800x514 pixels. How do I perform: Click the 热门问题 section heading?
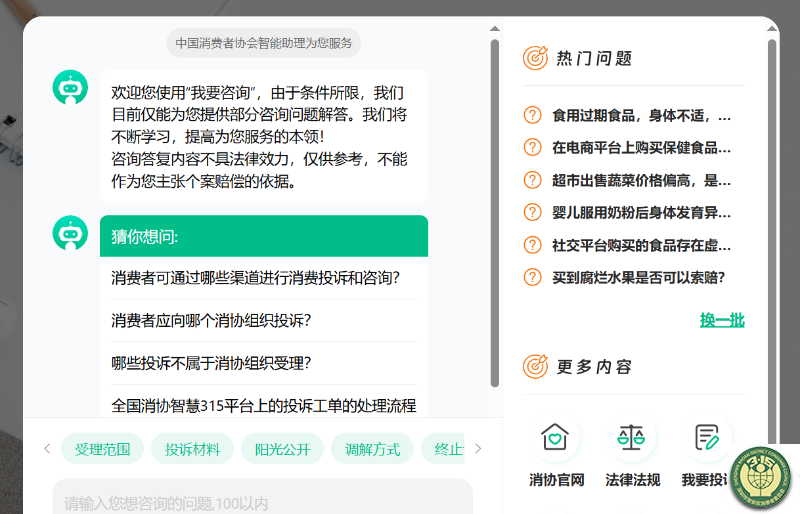594,58
